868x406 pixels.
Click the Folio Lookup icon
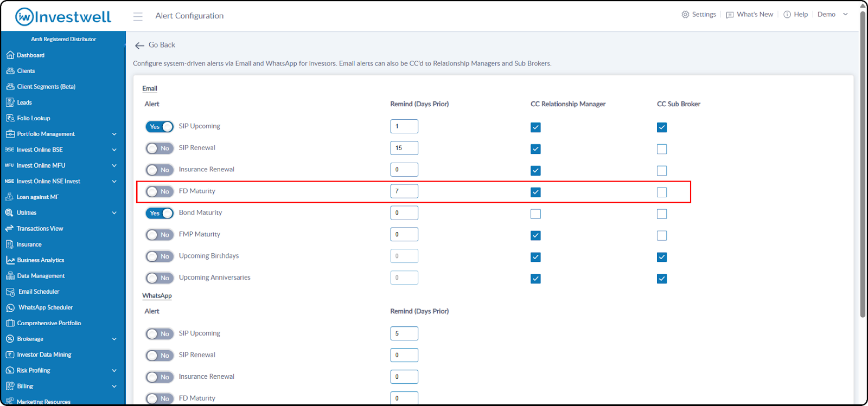click(10, 118)
